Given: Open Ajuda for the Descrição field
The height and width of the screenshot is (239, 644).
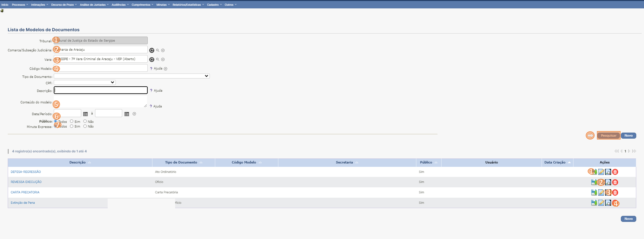Looking at the screenshot, I should (x=156, y=90).
